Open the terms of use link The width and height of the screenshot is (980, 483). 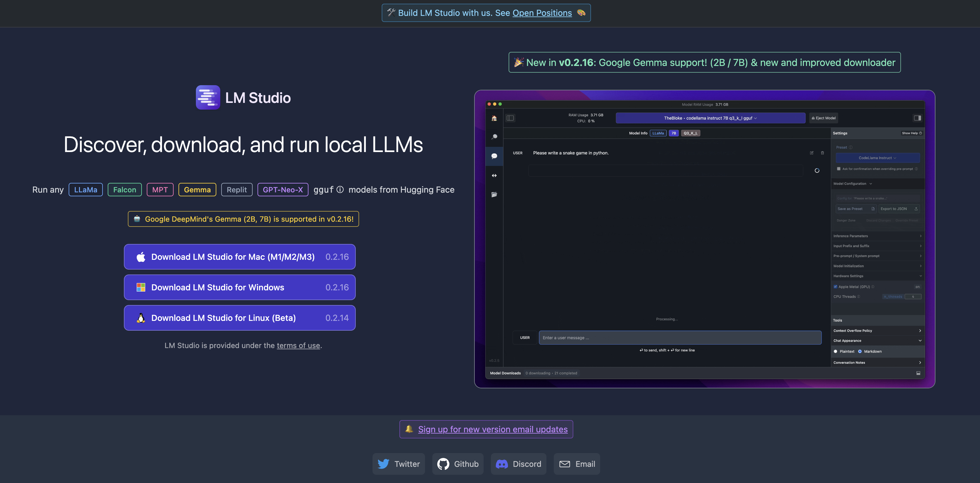(298, 346)
